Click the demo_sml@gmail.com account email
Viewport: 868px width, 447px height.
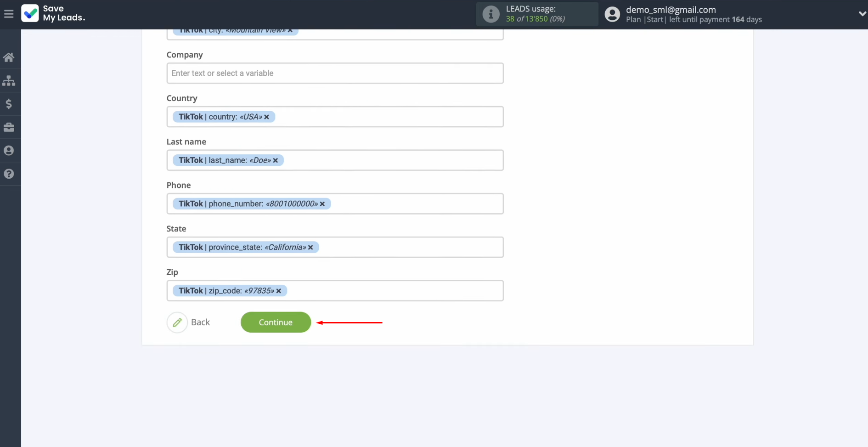point(671,10)
